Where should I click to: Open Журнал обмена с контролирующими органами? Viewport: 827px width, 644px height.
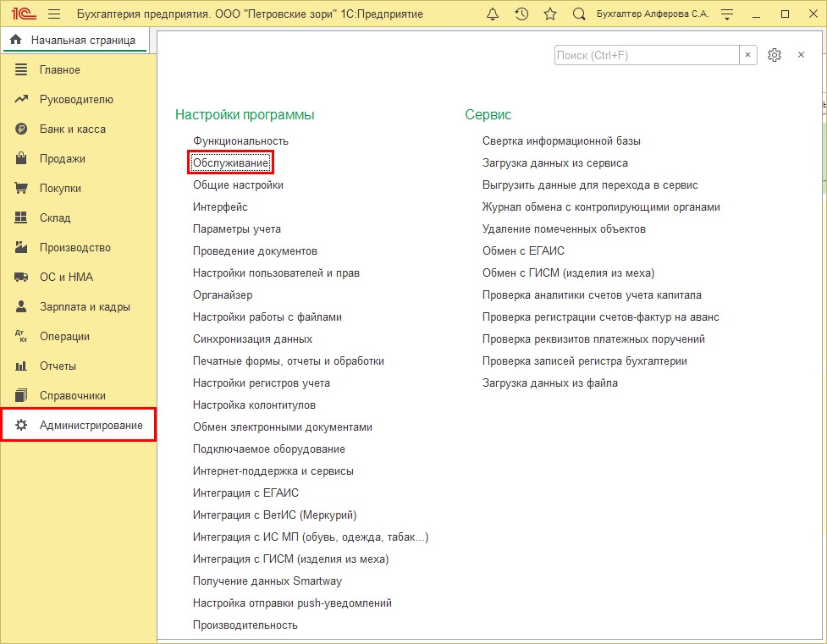click(601, 206)
